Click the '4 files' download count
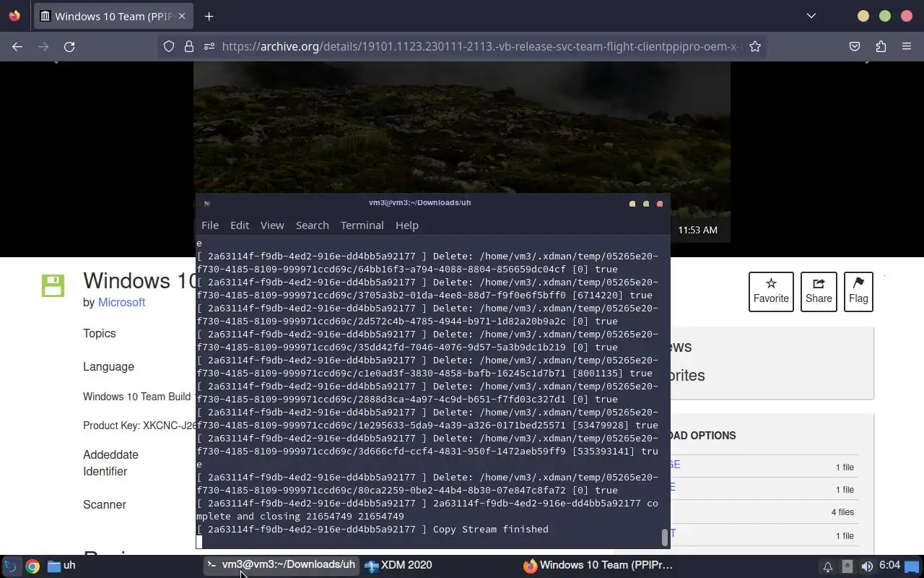This screenshot has height=578, width=924. [842, 512]
